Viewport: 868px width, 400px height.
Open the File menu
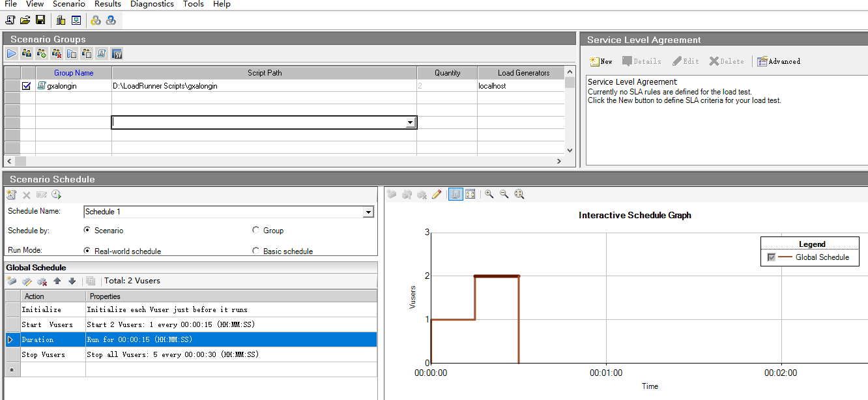[x=10, y=4]
